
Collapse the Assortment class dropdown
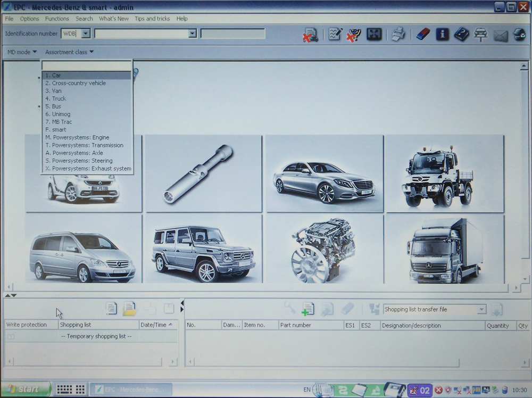(69, 52)
